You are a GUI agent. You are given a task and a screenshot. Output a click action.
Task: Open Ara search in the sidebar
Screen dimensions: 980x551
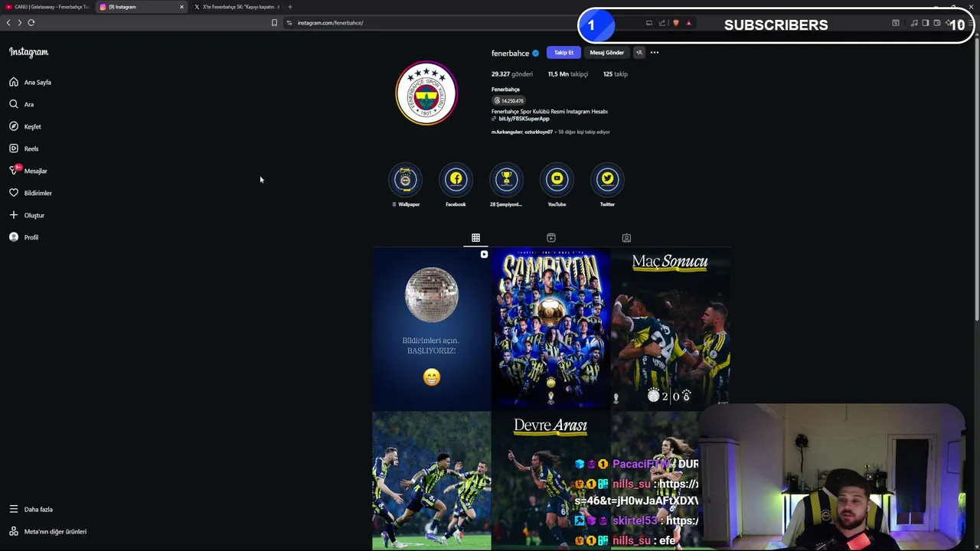coord(21,104)
